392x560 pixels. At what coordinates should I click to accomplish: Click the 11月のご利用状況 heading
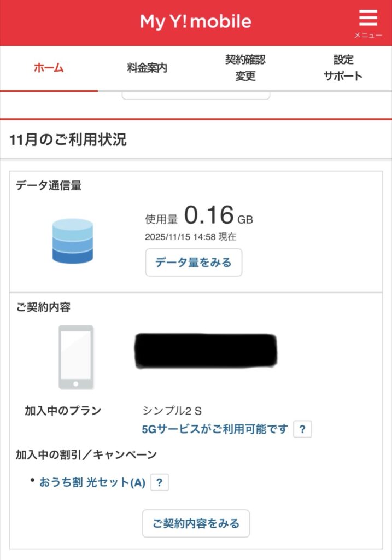(68, 139)
